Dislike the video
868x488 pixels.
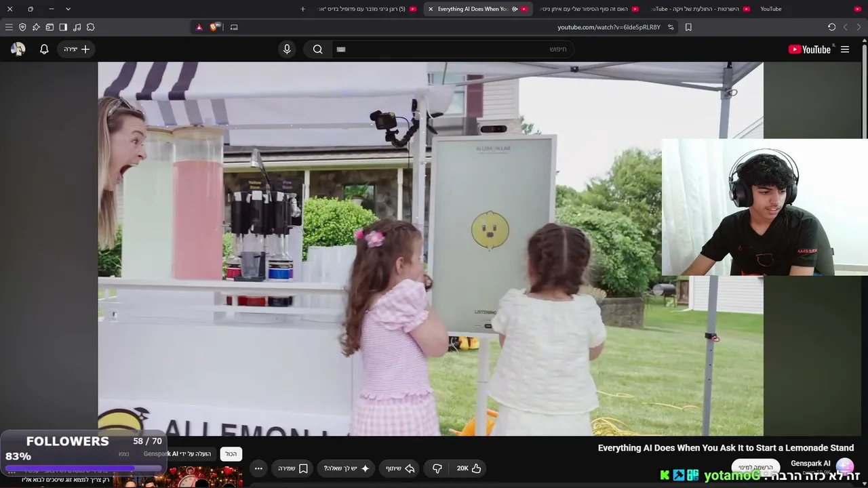click(437, 468)
